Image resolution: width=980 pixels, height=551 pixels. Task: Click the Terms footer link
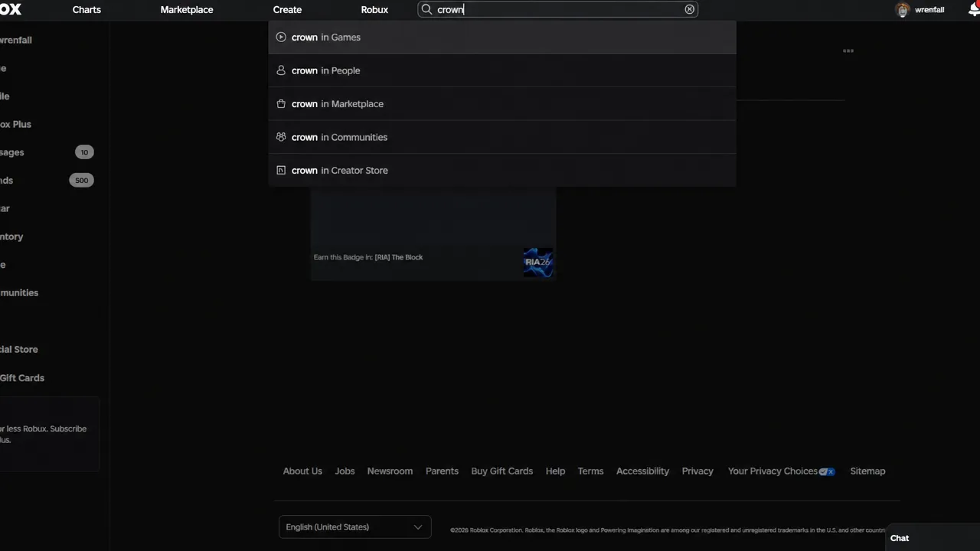590,471
